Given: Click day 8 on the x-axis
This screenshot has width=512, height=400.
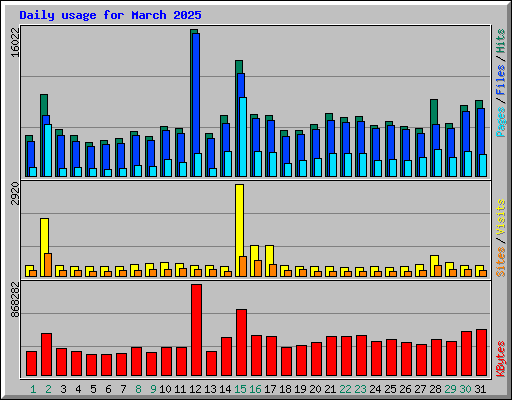Looking at the screenshot, I should (138, 389).
